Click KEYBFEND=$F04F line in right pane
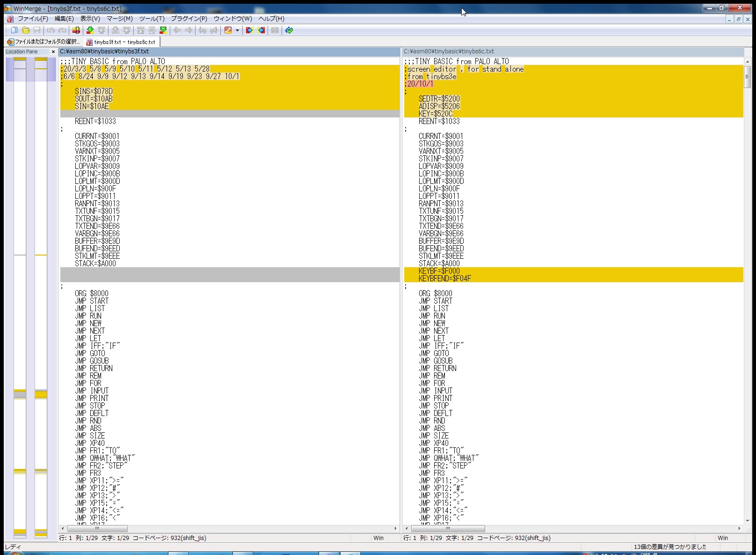 click(x=445, y=278)
